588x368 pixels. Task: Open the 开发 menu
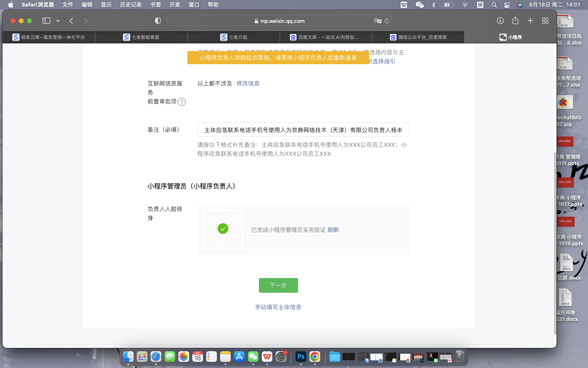click(x=175, y=5)
